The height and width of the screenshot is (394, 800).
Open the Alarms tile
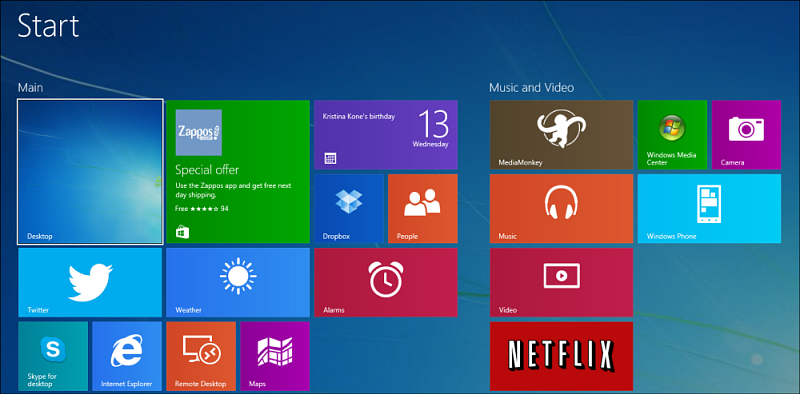[386, 283]
